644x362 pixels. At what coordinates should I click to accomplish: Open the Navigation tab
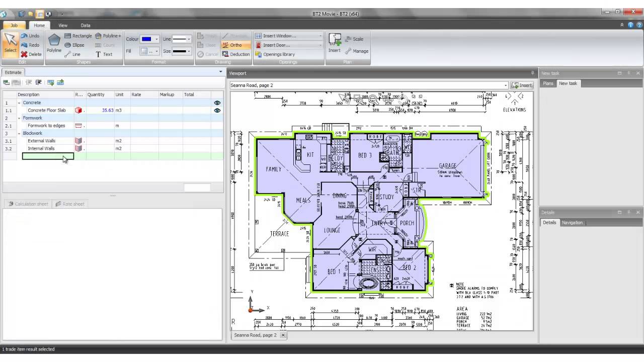click(x=572, y=223)
